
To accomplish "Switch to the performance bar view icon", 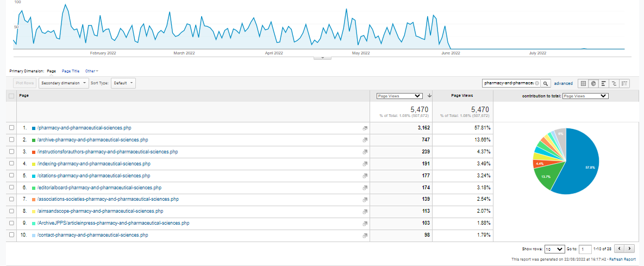I will (x=604, y=83).
